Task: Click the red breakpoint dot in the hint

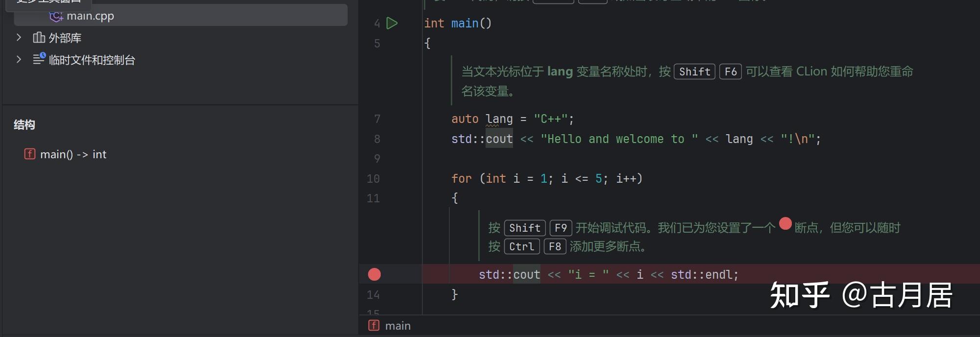Action: [x=785, y=223]
